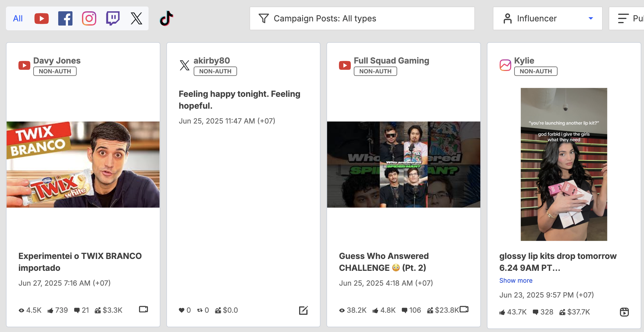
Task: Click video type icon on Davy Jones card
Action: coord(143,309)
